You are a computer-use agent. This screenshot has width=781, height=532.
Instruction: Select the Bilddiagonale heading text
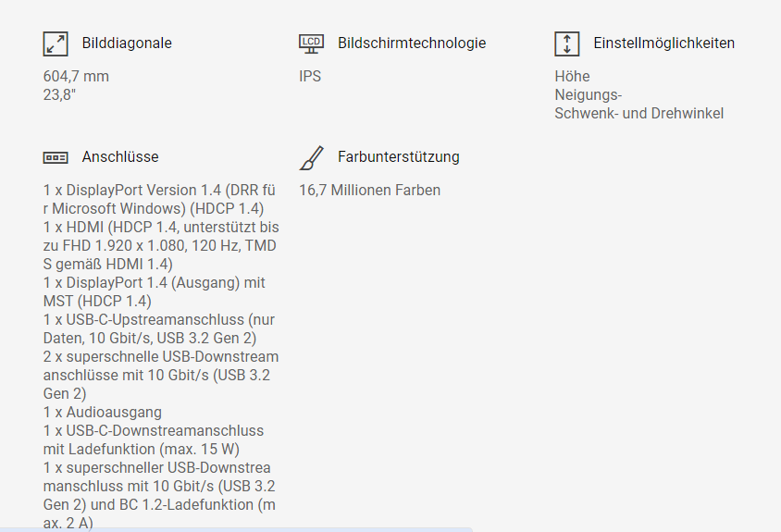tap(127, 43)
